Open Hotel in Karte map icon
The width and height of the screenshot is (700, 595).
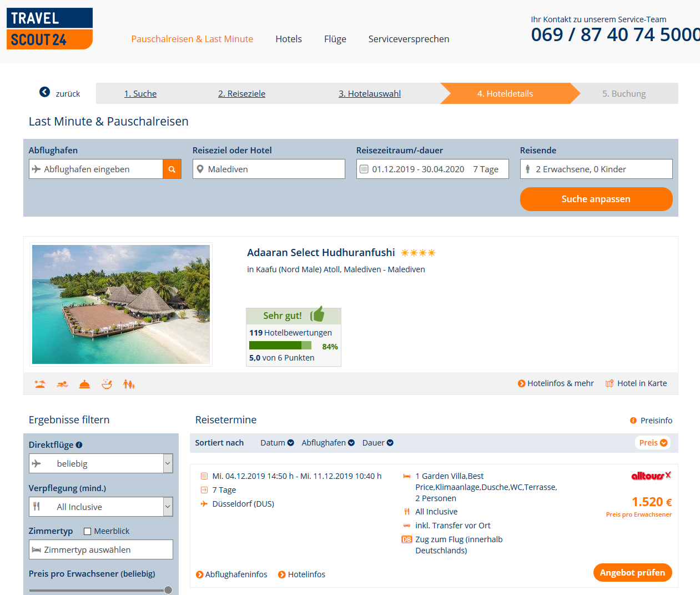pos(610,383)
